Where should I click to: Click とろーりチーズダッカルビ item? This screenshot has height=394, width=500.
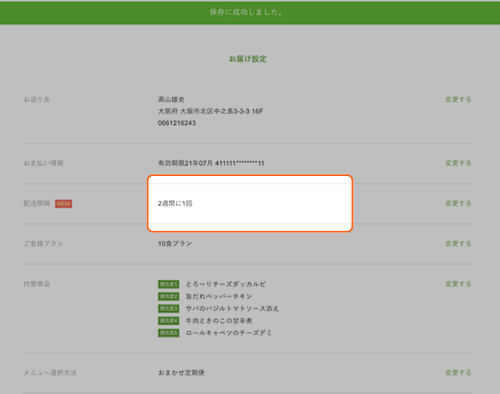(x=226, y=284)
